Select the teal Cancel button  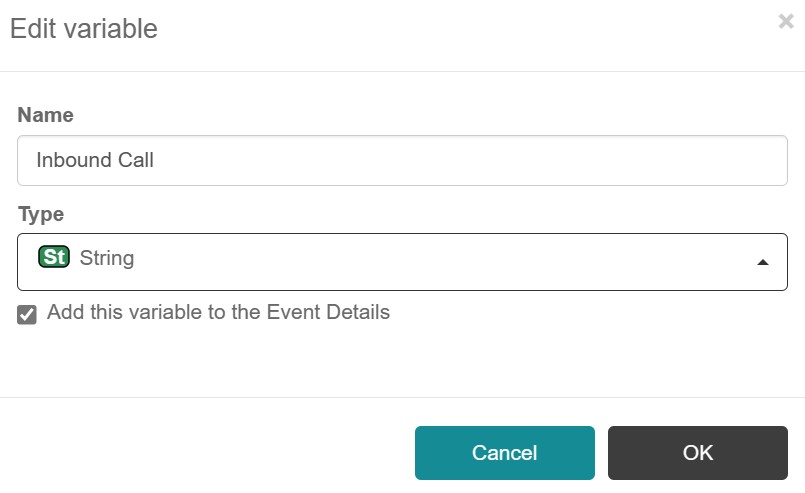point(504,453)
